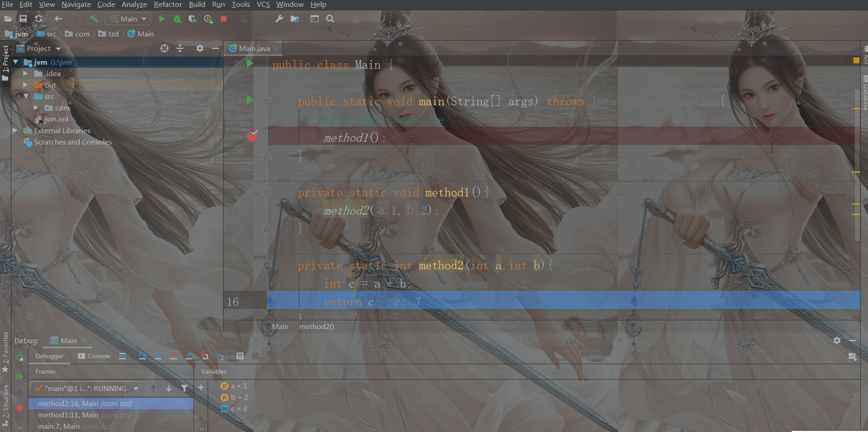Select the main:7, Main stack frame
This screenshot has height=432, width=868.
pos(111,426)
